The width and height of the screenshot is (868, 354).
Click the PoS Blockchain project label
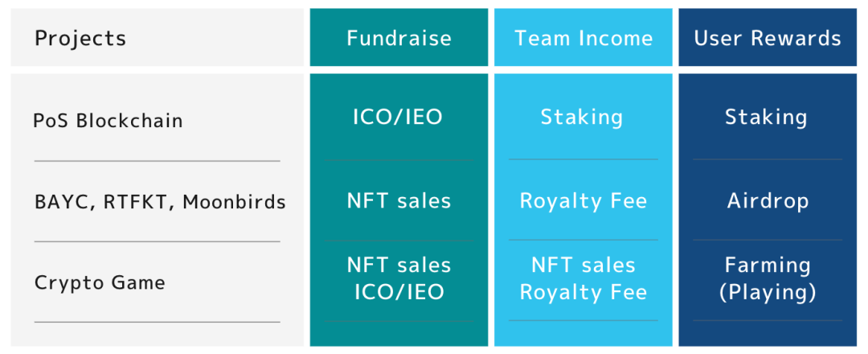tap(108, 121)
